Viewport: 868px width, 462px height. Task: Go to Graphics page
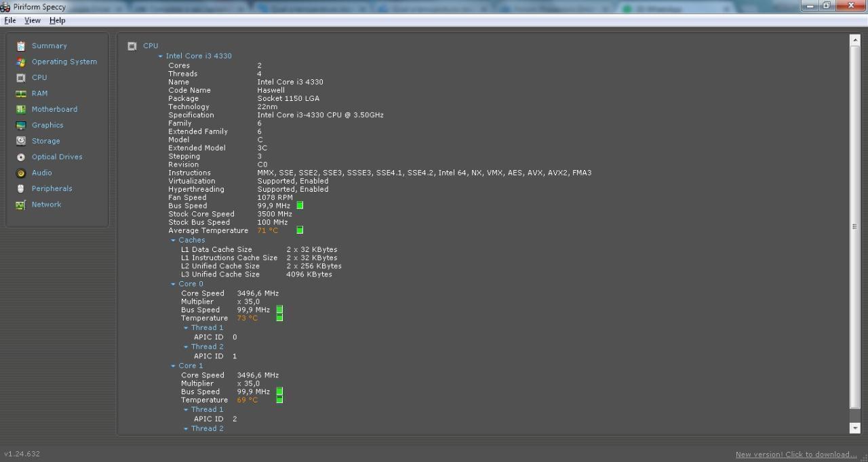tap(47, 125)
